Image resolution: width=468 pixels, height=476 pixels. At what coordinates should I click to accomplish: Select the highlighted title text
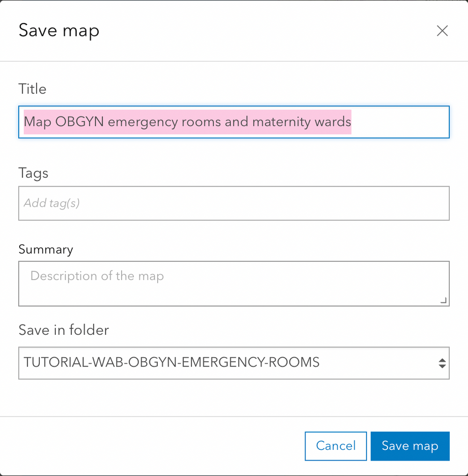(187, 122)
